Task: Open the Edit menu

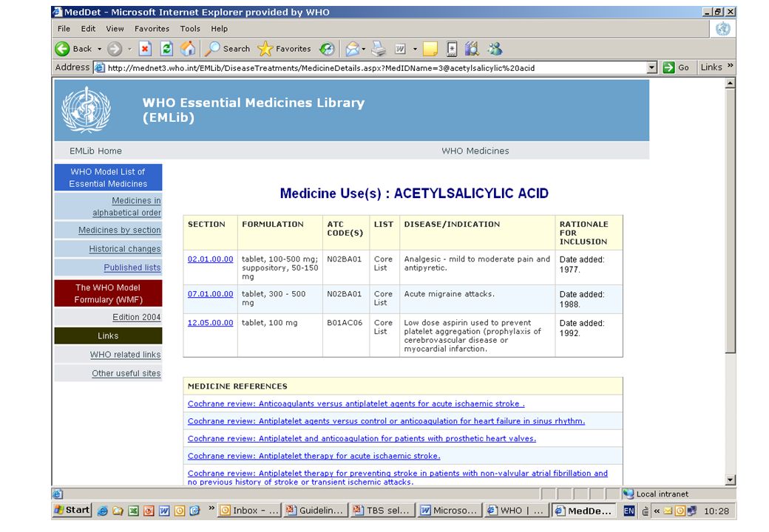Action: 88,29
